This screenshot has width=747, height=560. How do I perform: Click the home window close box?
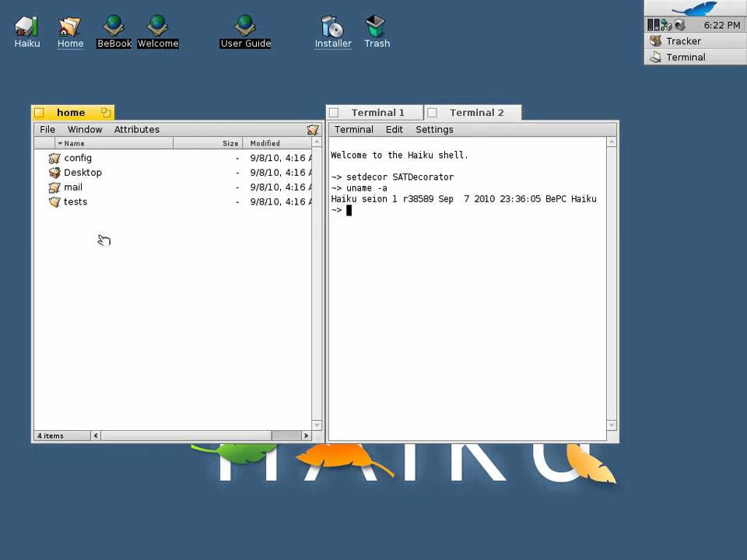coord(39,113)
